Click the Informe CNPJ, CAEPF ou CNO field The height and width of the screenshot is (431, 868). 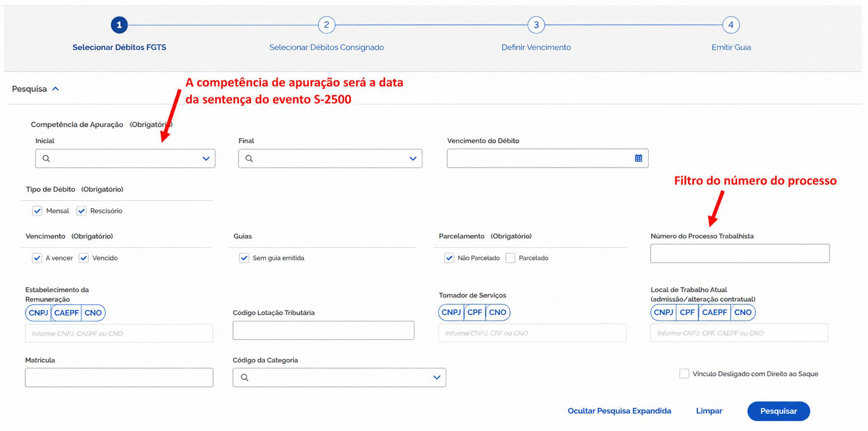(x=119, y=333)
